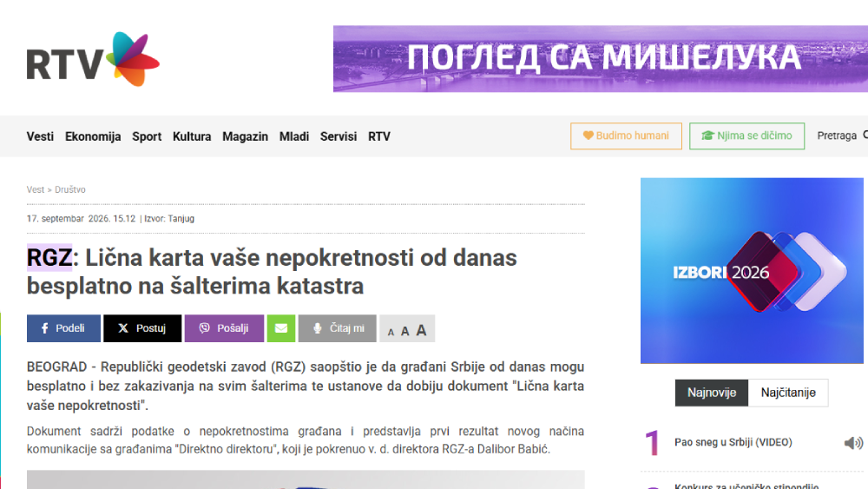Go to the Kultura section
Image resolution: width=868 pixels, height=489 pixels.
tap(192, 136)
